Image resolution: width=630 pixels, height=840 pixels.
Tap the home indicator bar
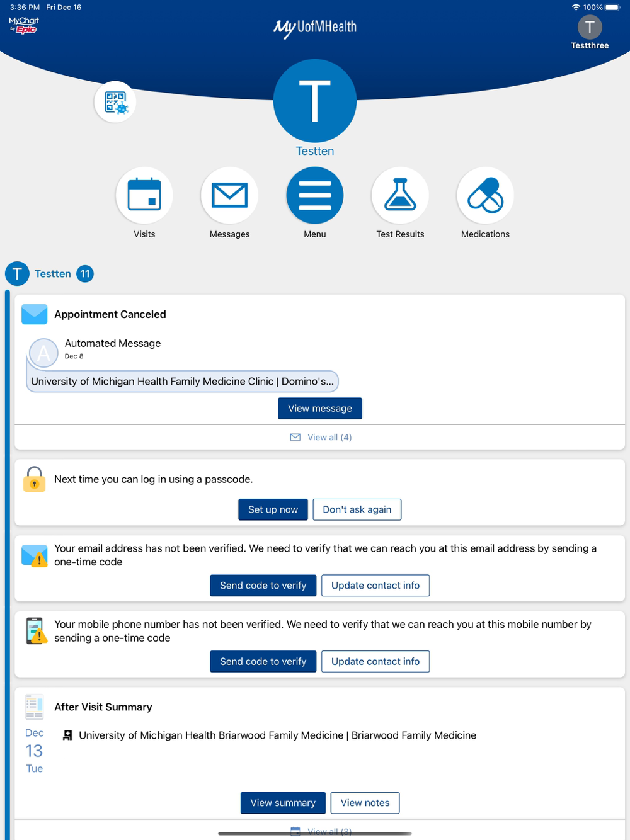pyautogui.click(x=315, y=834)
